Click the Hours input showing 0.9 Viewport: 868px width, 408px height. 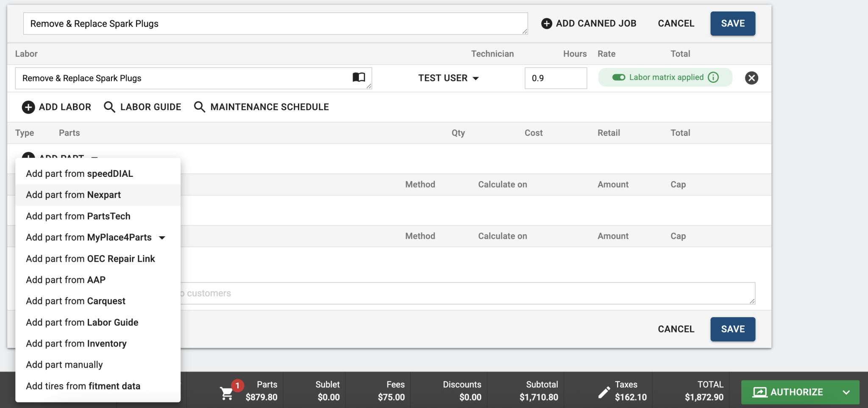[556, 78]
